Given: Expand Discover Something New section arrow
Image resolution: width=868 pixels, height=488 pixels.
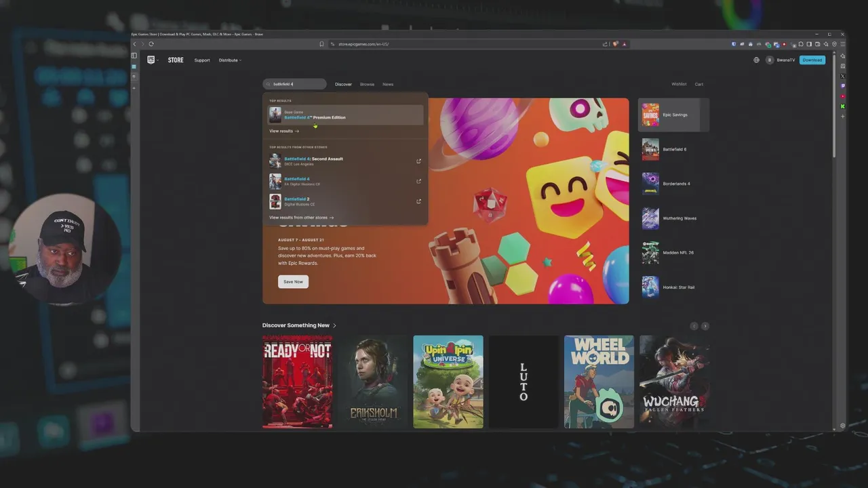Looking at the screenshot, I should (334, 325).
